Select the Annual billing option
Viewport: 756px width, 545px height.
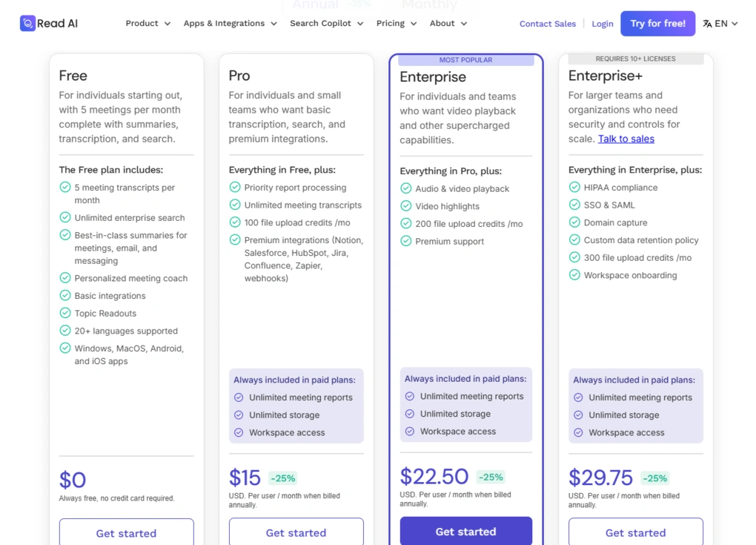(x=314, y=5)
